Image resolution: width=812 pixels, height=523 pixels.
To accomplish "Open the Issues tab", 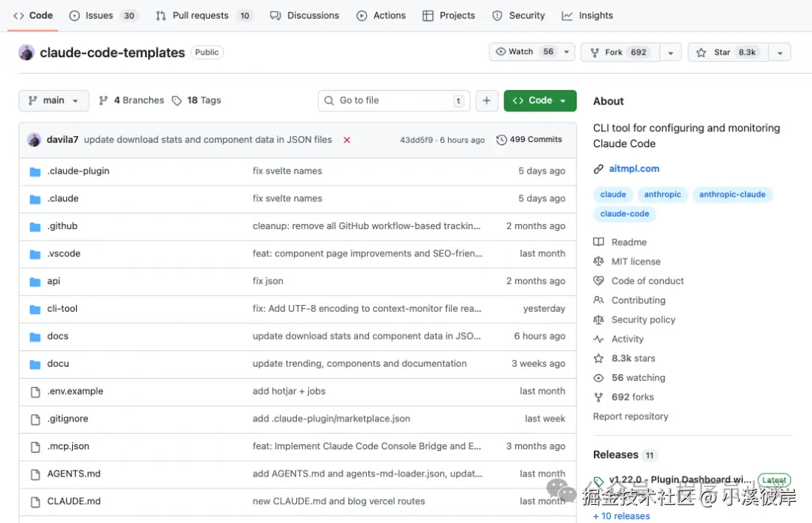I will (x=103, y=16).
